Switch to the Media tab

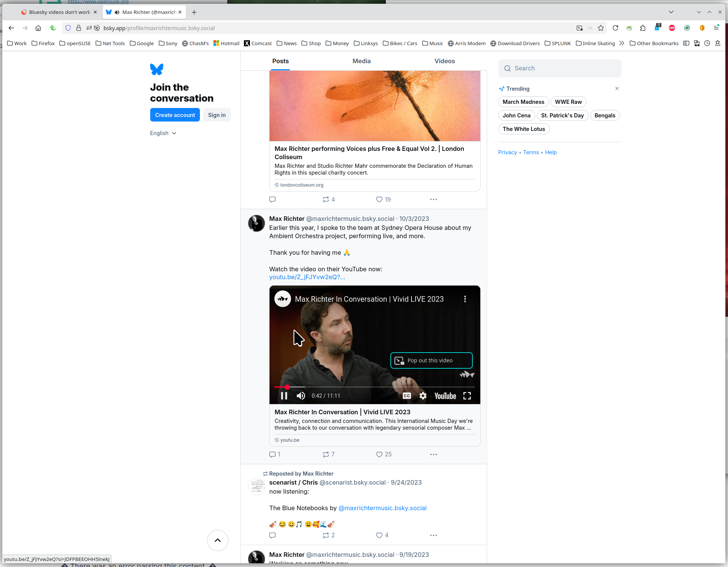(361, 61)
